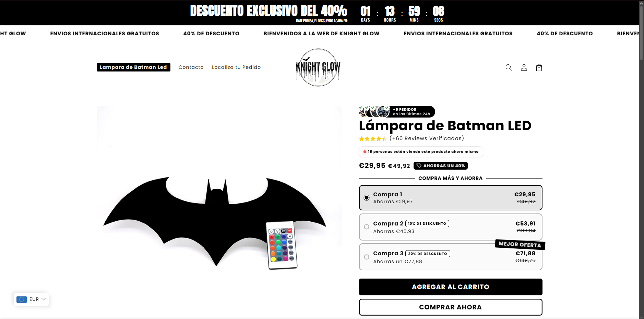
Task: Click the Knight Glow logo
Action: [x=318, y=68]
